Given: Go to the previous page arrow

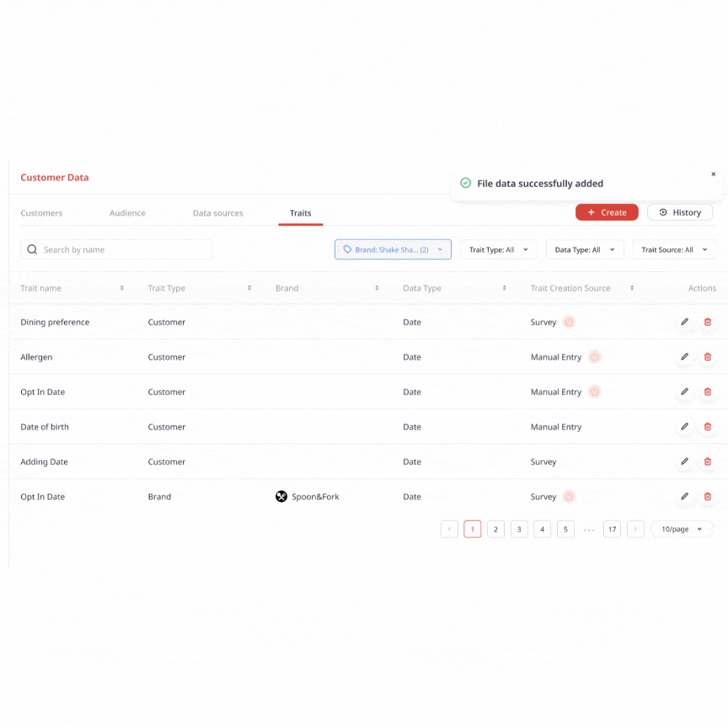Looking at the screenshot, I should pos(449,529).
